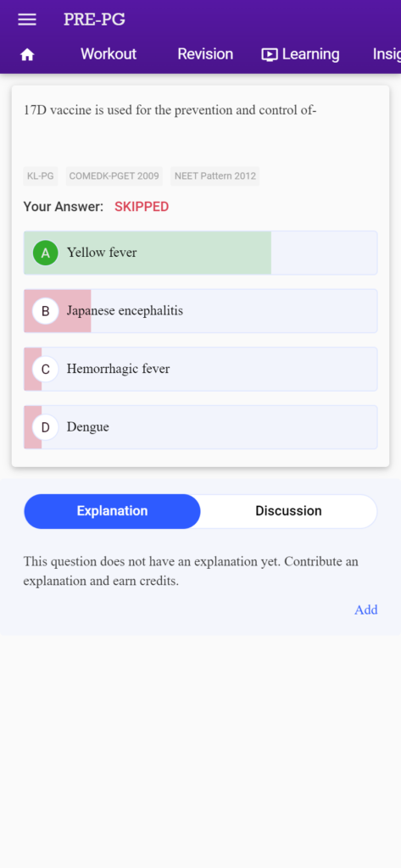Click the Japanese encephalitis answer option
This screenshot has height=868, width=401.
200,311
